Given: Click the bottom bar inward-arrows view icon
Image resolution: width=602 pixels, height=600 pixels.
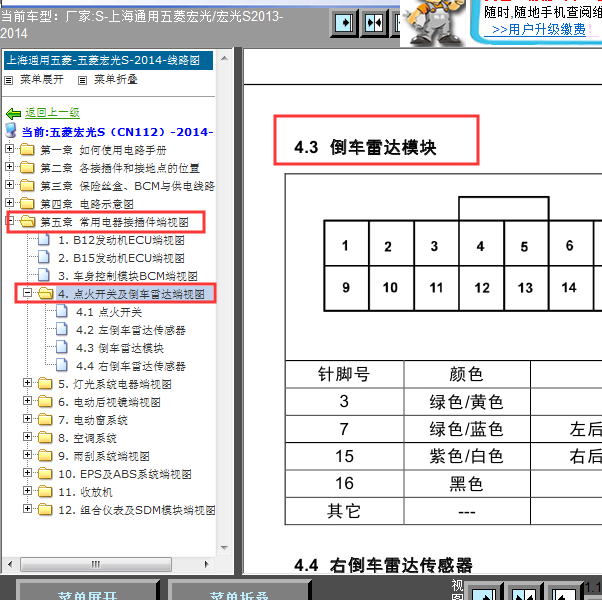Looking at the screenshot, I should [x=523, y=593].
